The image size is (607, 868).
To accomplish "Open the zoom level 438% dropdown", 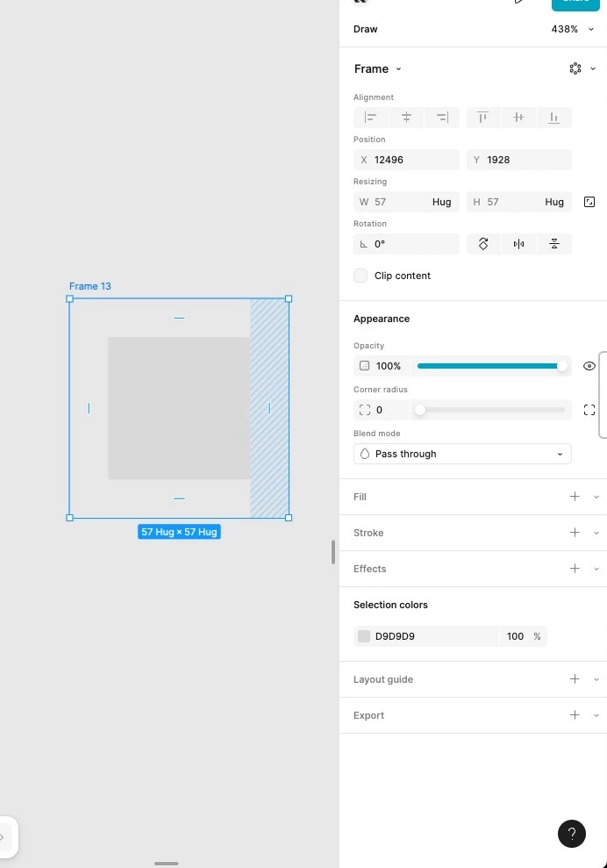I will pos(573,29).
